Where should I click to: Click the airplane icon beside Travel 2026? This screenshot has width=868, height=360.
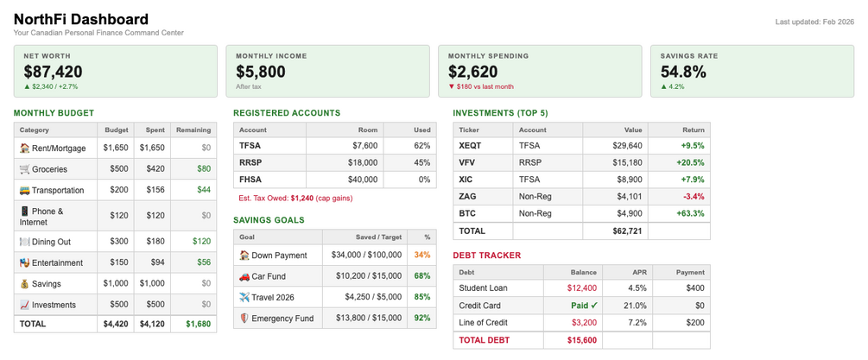click(244, 298)
